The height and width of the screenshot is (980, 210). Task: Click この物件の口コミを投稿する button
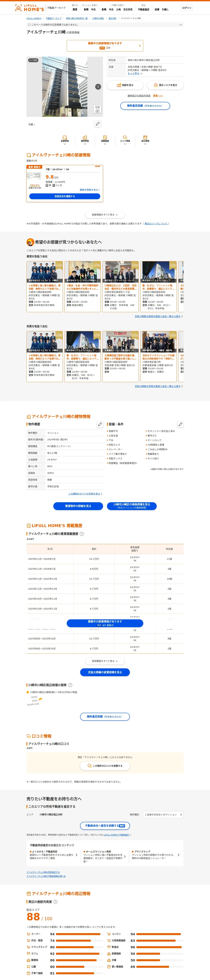point(105,766)
